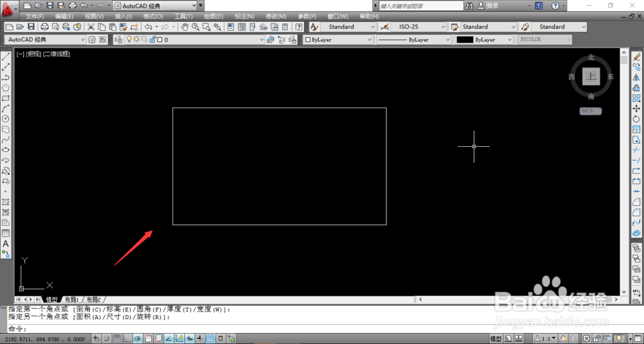Toggle Grid Display in status bar
This screenshot has height=344, width=644.
[117, 339]
